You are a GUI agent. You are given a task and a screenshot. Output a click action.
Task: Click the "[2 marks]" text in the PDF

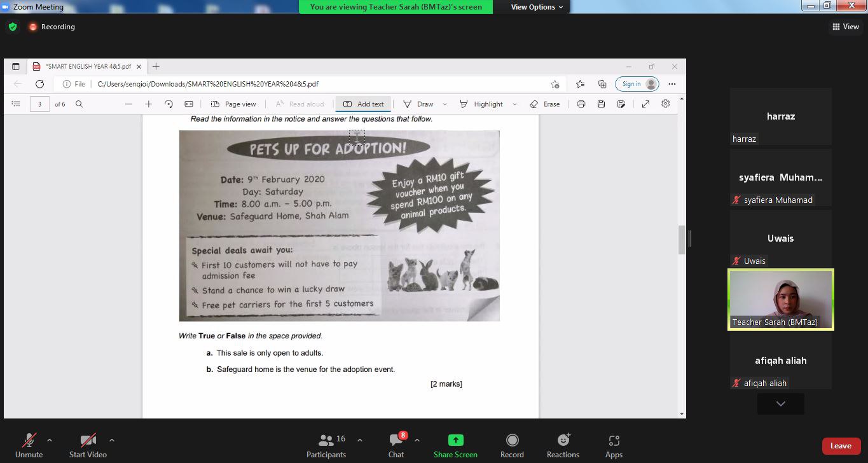pyautogui.click(x=446, y=384)
